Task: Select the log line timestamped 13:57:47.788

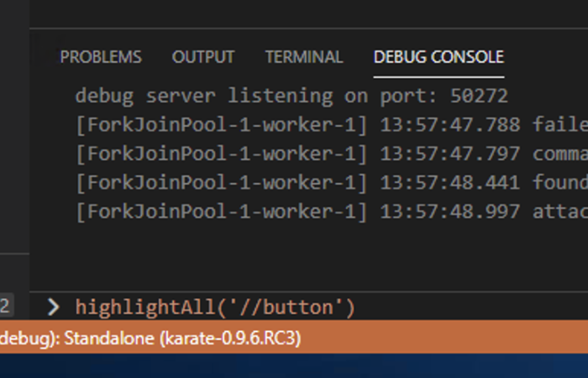Action: pos(332,124)
